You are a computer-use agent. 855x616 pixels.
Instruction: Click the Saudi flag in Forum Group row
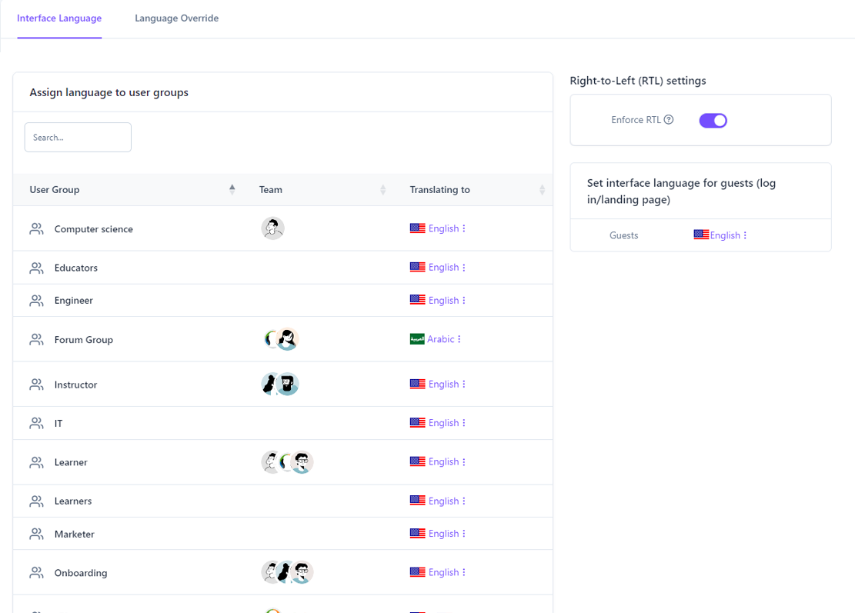(417, 339)
